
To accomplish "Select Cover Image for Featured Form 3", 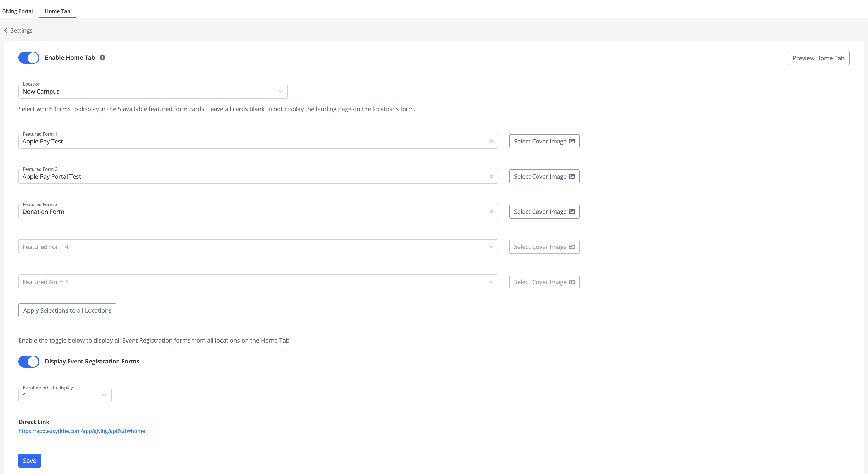I will (544, 211).
